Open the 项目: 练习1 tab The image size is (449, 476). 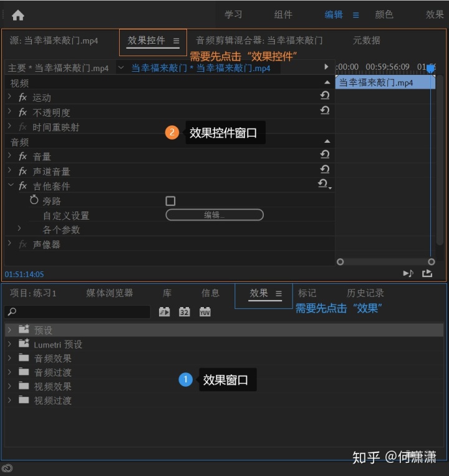pyautogui.click(x=33, y=293)
